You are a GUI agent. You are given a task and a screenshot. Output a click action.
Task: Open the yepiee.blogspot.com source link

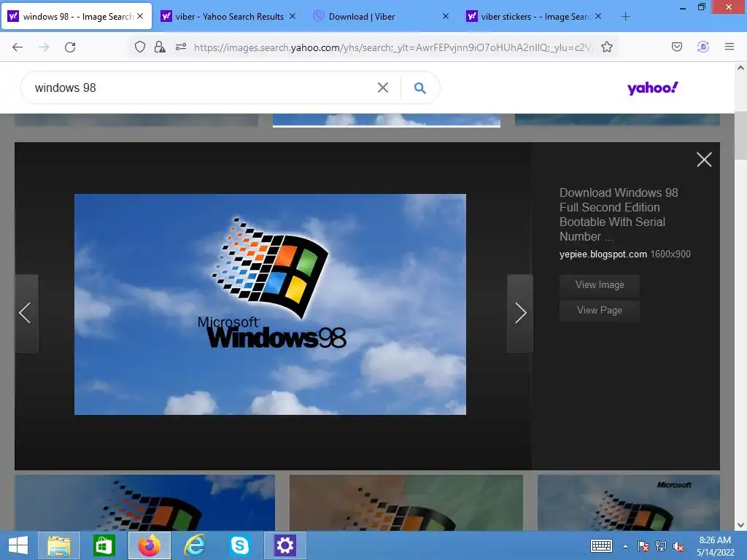click(x=603, y=254)
